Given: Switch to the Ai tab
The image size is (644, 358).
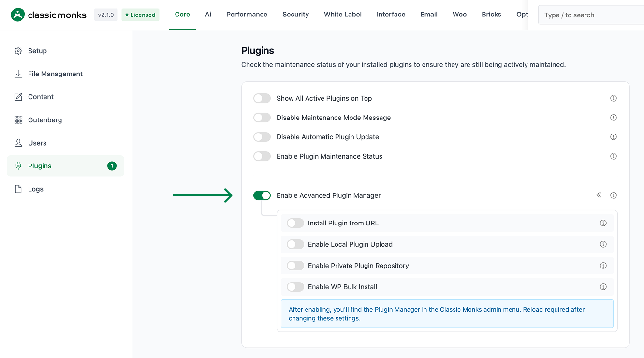Looking at the screenshot, I should [208, 15].
